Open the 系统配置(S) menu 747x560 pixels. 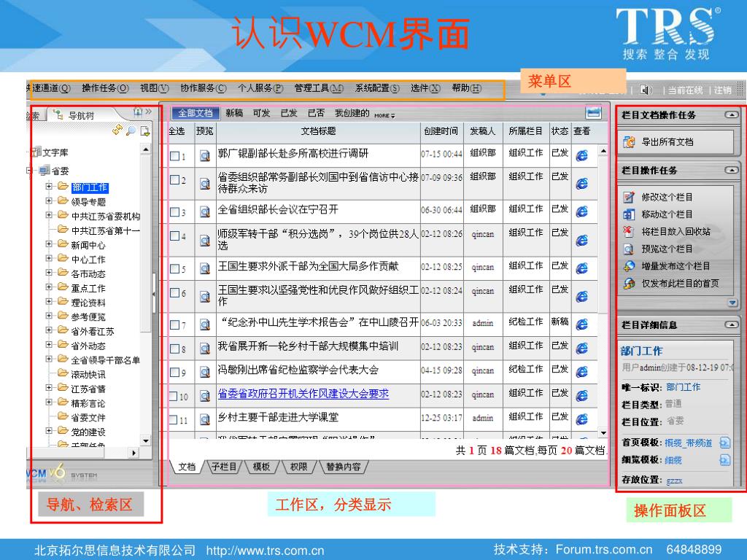coord(377,88)
